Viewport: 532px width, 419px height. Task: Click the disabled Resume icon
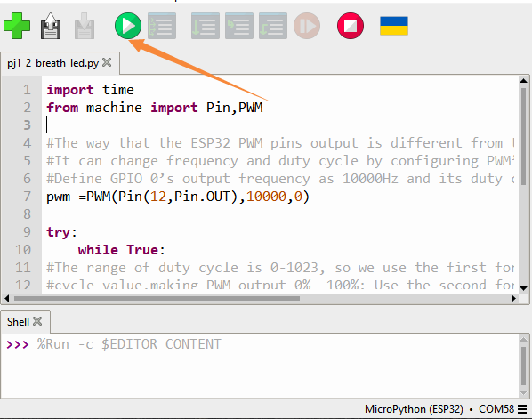point(307,26)
